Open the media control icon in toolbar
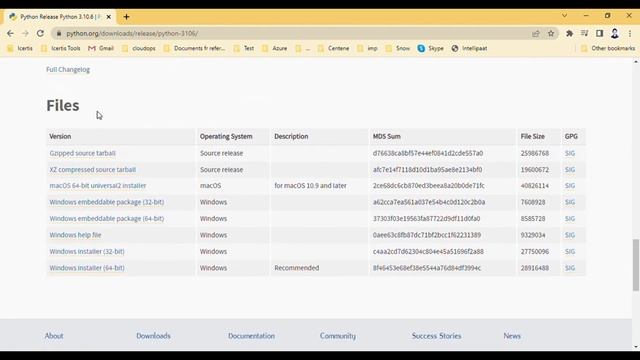The height and width of the screenshot is (360, 640). click(584, 33)
